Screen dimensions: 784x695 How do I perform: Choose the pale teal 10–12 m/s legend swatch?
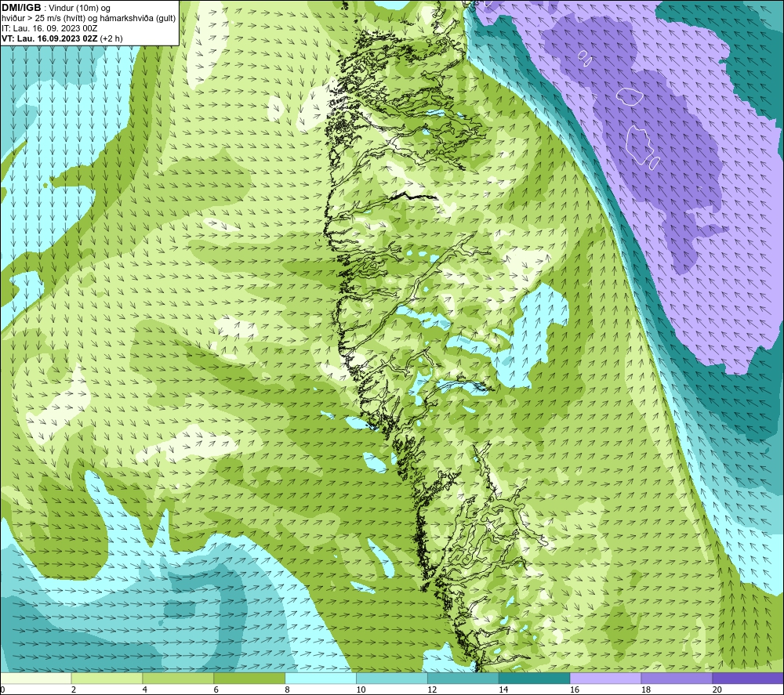392,678
